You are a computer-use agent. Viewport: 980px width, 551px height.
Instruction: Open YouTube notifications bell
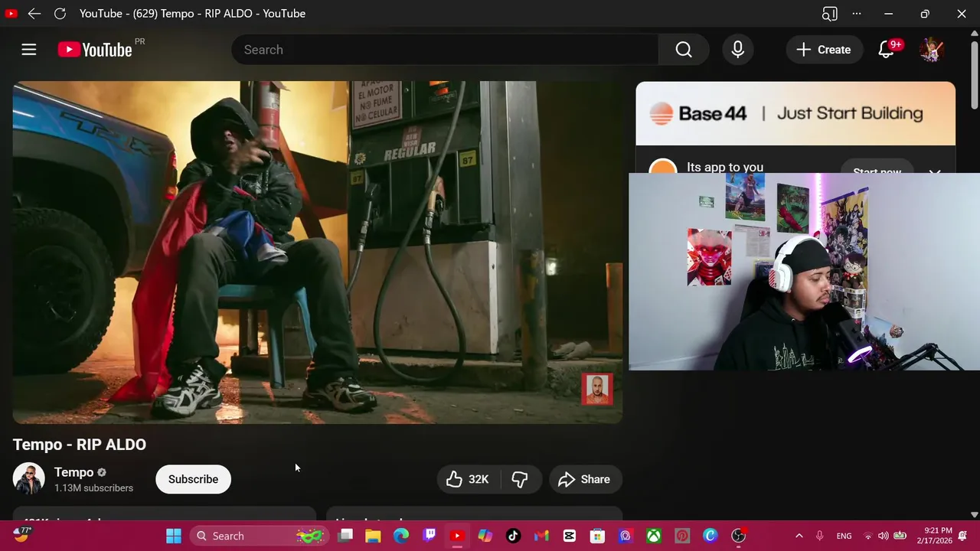[886, 50]
